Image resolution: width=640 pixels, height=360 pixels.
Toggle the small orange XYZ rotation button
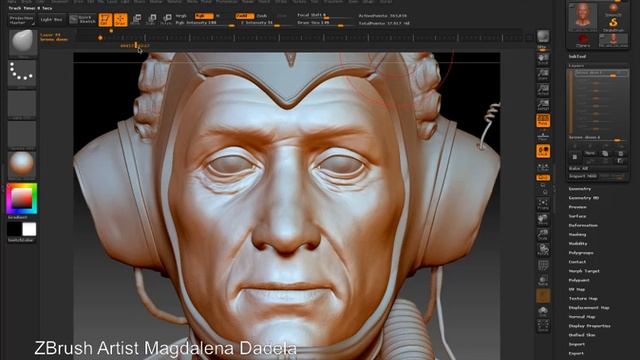pos(543,178)
